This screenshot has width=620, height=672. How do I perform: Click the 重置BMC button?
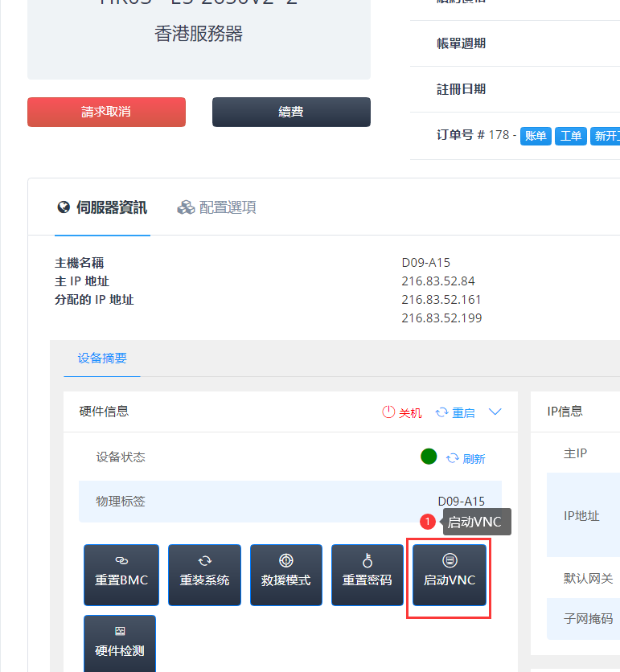point(121,575)
